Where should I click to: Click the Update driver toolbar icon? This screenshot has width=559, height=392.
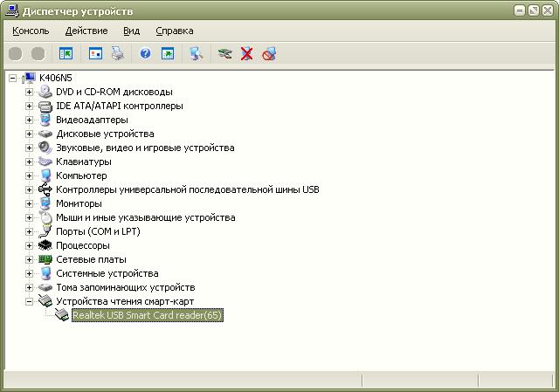click(225, 54)
